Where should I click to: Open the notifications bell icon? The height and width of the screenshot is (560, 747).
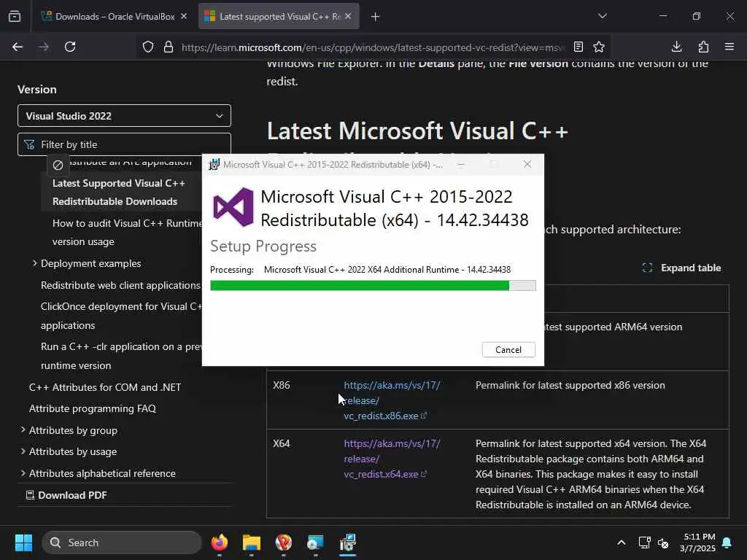(727, 542)
